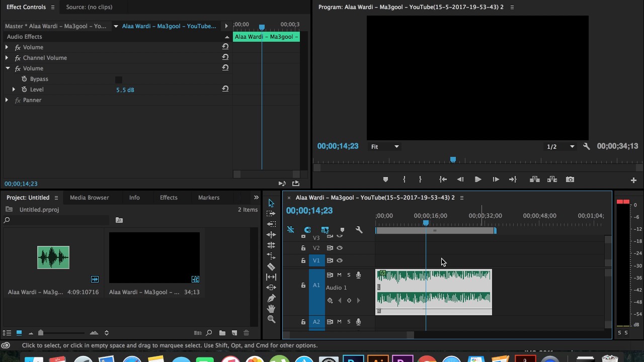The image size is (644, 362).
Task: Click the Lift button
Action: (x=535, y=179)
